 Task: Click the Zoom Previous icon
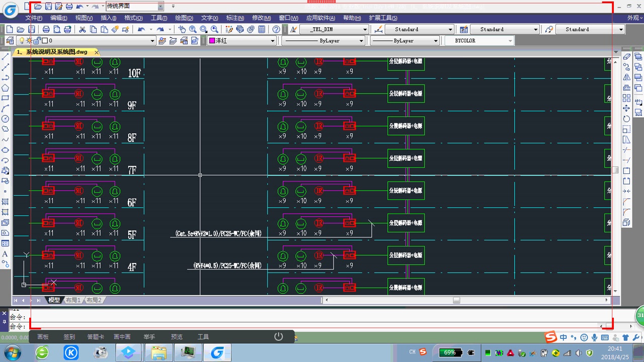tap(215, 29)
